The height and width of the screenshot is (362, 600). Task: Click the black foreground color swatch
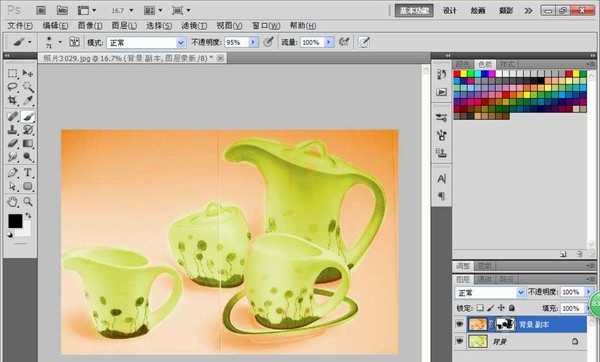(15, 221)
